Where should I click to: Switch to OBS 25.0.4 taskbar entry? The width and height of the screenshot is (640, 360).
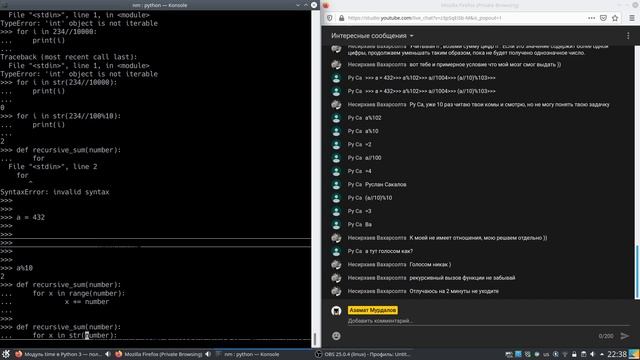(x=362, y=354)
